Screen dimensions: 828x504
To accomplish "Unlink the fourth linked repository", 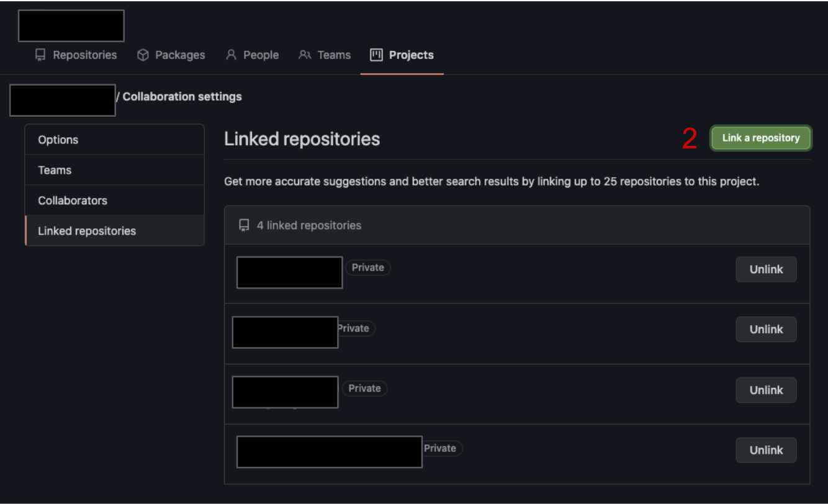I will point(766,450).
